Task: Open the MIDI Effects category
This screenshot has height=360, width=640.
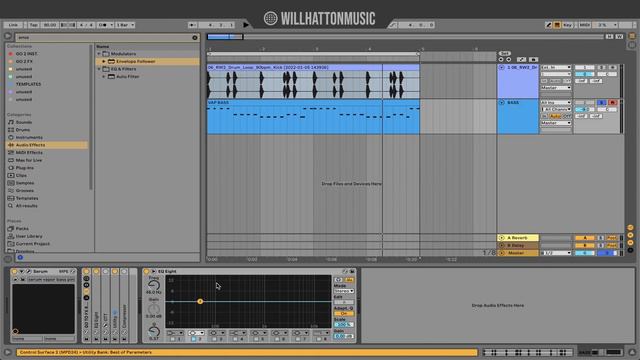Action: tap(29, 153)
